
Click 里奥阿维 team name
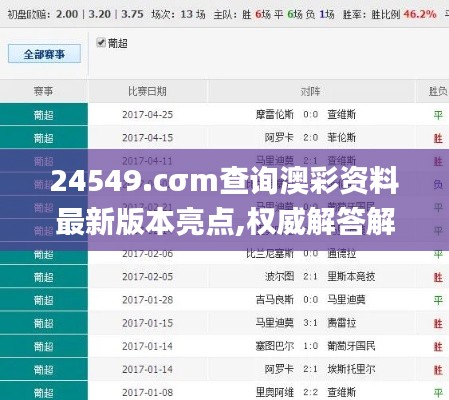pos(274,392)
